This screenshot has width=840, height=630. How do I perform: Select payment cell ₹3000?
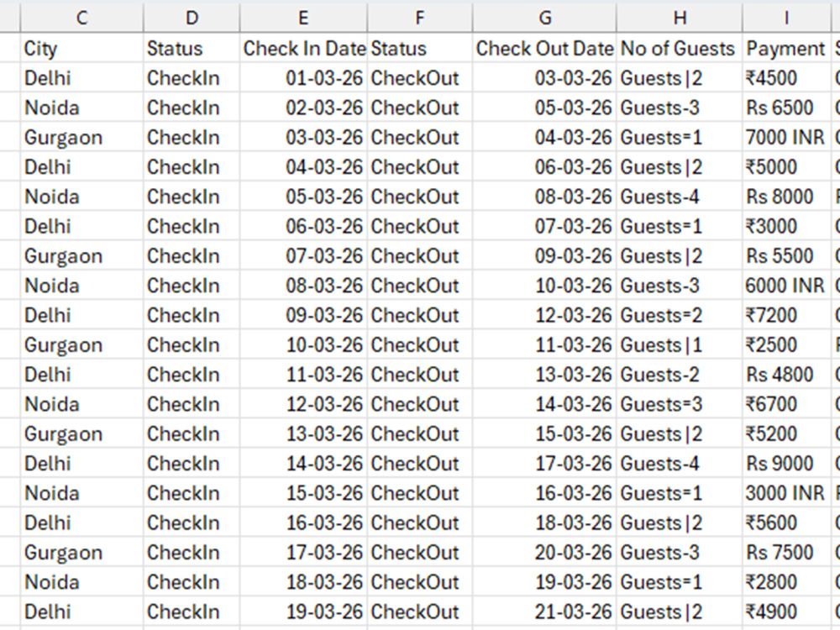click(x=786, y=227)
